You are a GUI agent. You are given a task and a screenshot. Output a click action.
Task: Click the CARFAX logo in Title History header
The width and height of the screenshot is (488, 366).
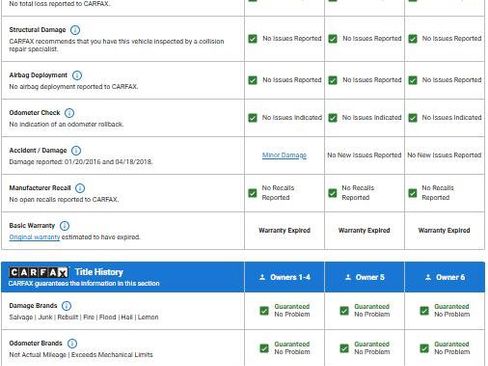pos(39,272)
